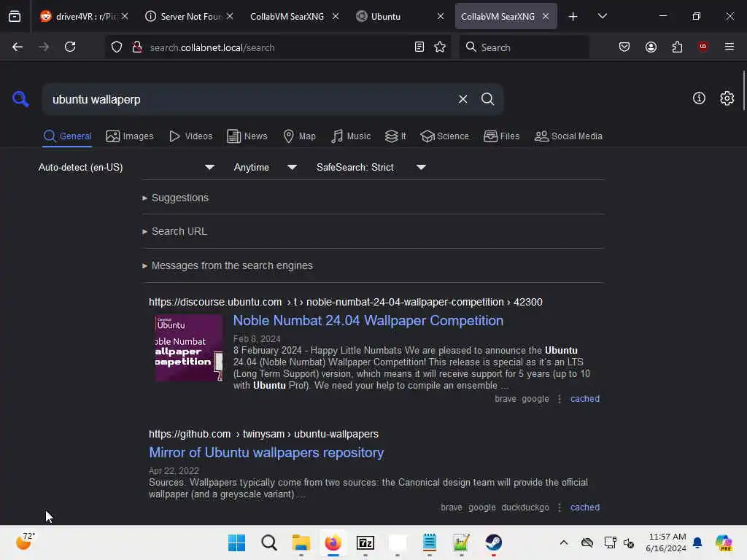The image size is (747, 560).
Task: Open the Anytime time range dropdown
Action: (x=266, y=167)
